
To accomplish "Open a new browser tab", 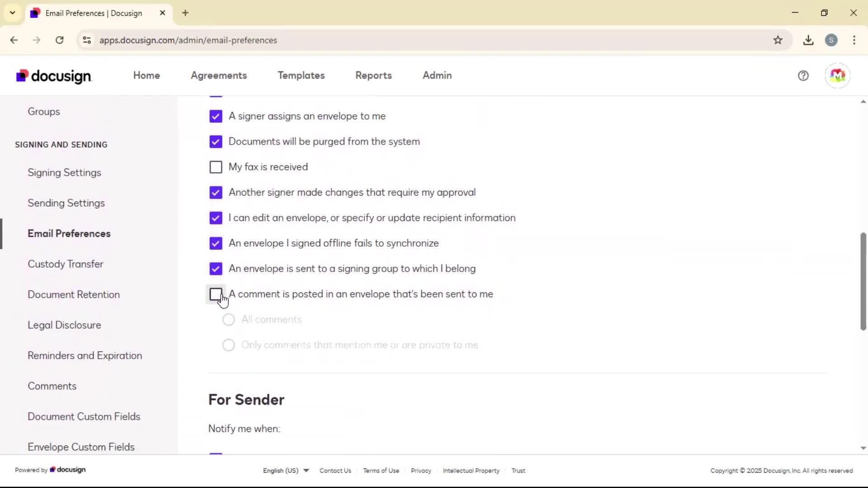I will (x=185, y=13).
